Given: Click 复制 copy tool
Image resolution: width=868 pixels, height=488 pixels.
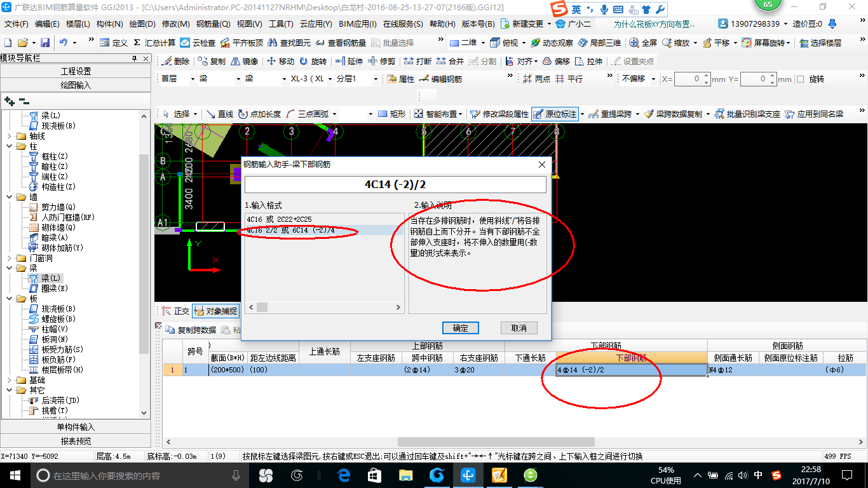Looking at the screenshot, I should tap(212, 61).
